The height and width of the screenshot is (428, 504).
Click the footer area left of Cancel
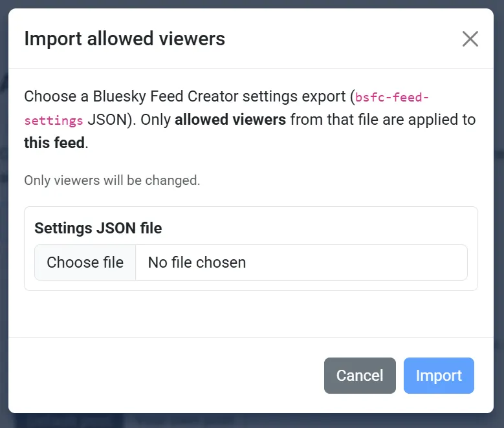[166, 376]
